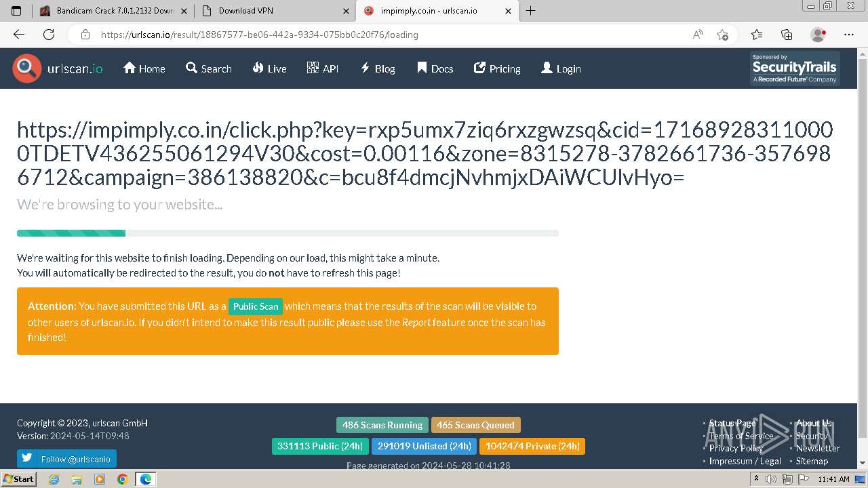This screenshot has height=488, width=868.
Task: Close the Download VPN tab
Action: pyautogui.click(x=347, y=11)
